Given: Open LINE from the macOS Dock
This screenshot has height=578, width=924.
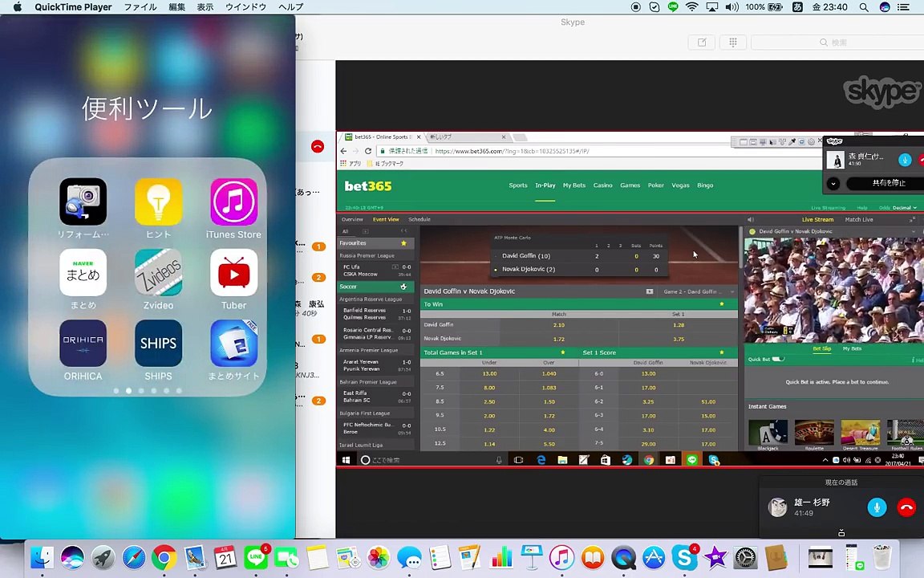Looking at the screenshot, I should (x=256, y=557).
